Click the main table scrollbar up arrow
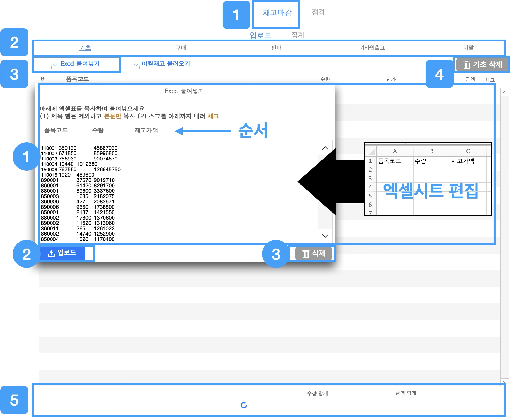The height and width of the screenshot is (420, 518). click(505, 92)
